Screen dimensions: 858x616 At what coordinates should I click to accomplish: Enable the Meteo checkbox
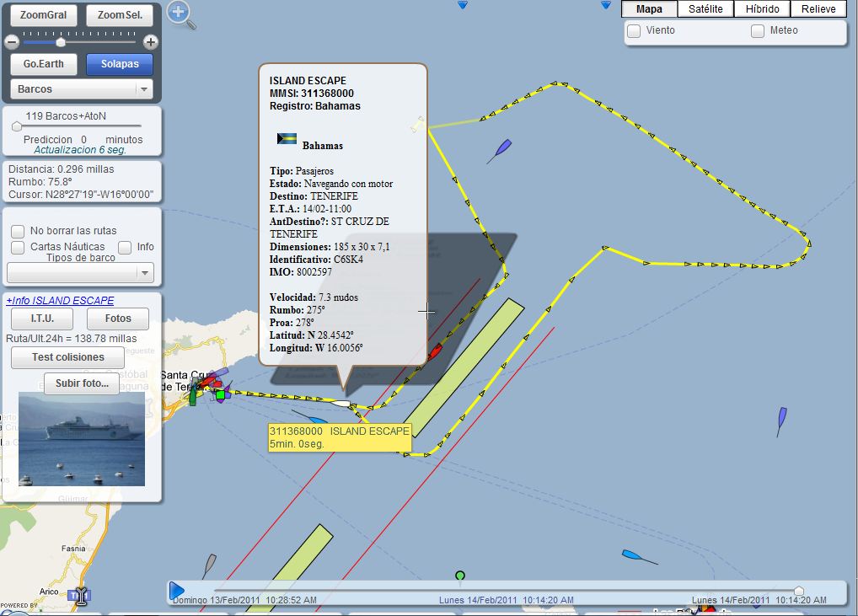pos(758,30)
